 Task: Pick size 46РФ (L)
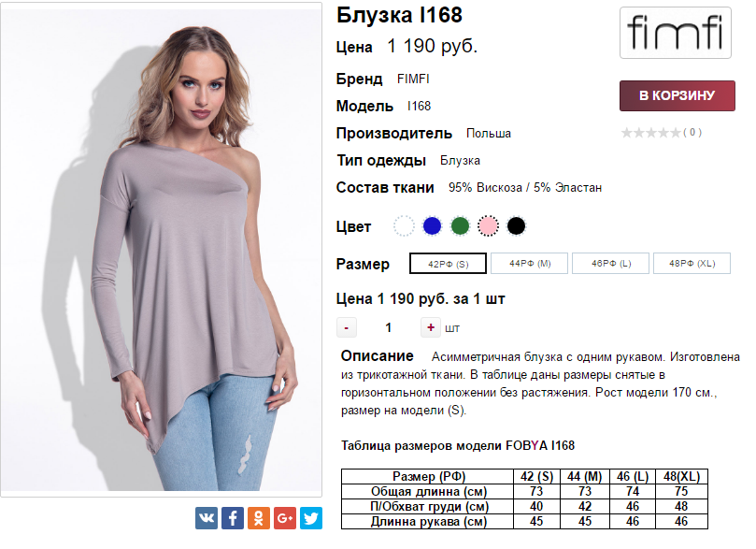[x=610, y=264]
